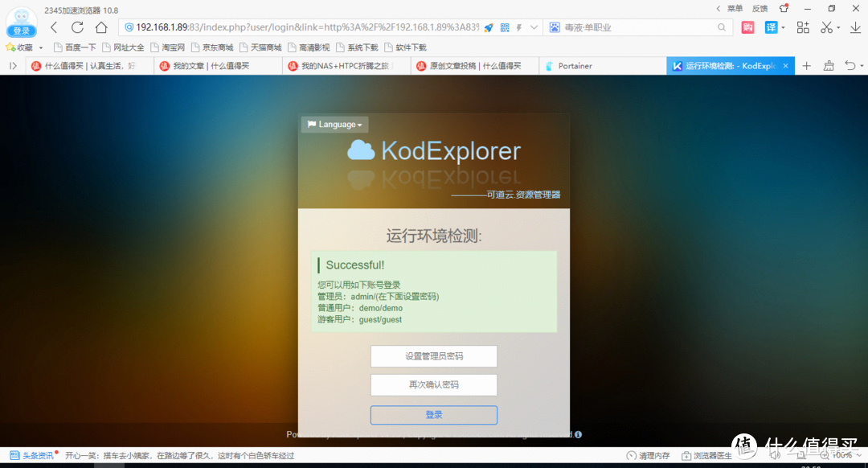Click the 登录 login button
Screen dimensions: 868x468
(x=434, y=415)
